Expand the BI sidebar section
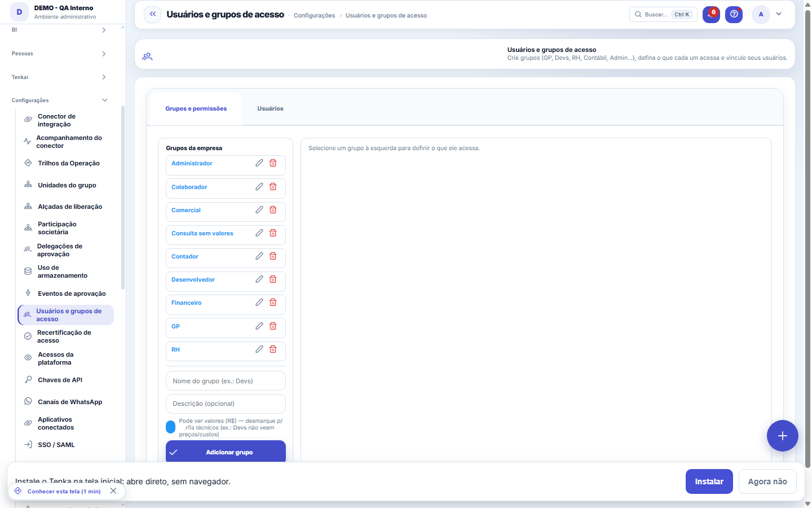This screenshot has width=812, height=508. click(59, 30)
